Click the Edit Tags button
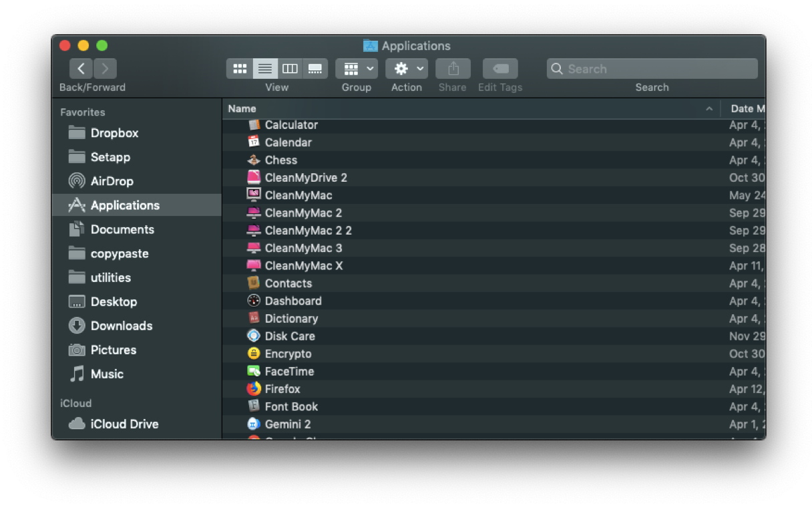The width and height of the screenshot is (812, 508). pyautogui.click(x=500, y=69)
